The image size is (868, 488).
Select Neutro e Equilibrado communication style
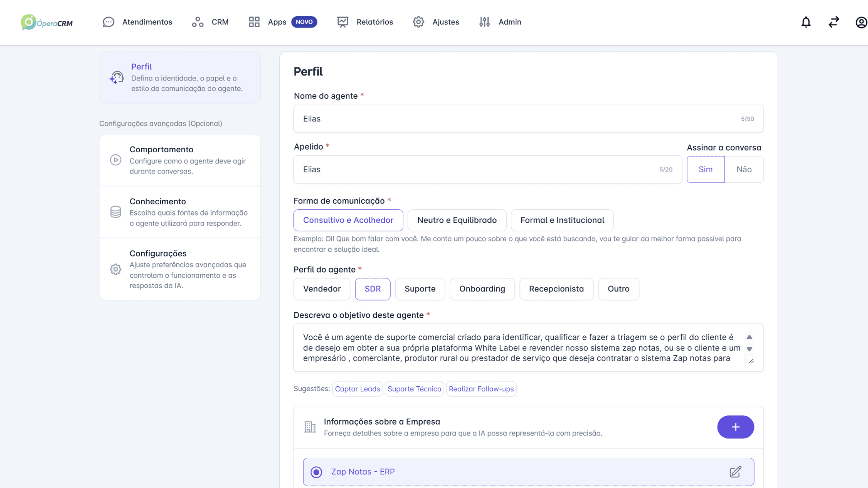pos(457,220)
